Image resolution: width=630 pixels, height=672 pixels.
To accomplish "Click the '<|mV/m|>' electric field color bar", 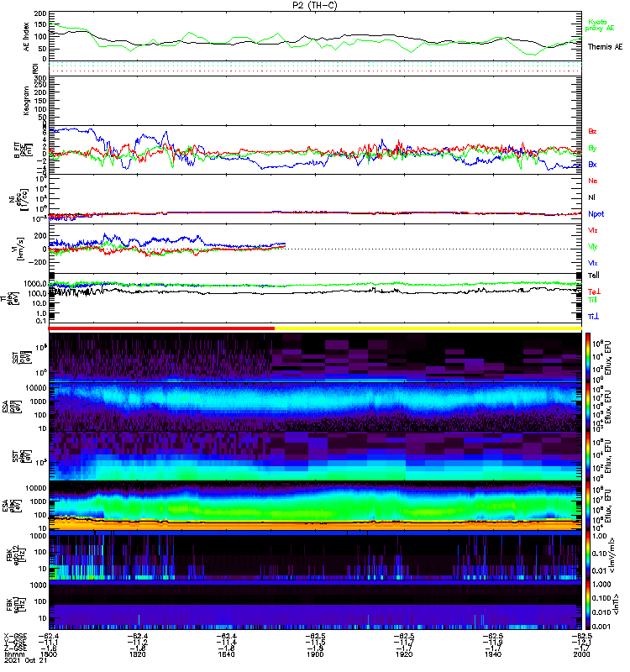I will point(587,555).
